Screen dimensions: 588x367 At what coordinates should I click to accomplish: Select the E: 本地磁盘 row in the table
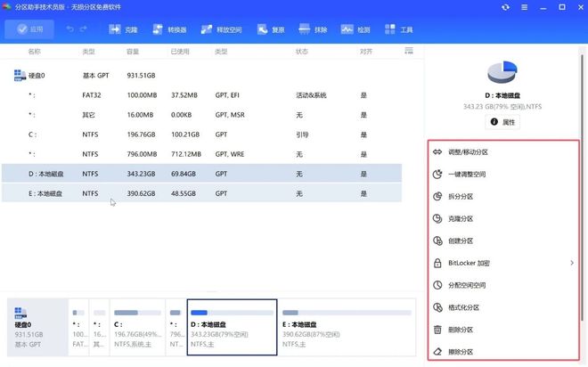point(201,193)
